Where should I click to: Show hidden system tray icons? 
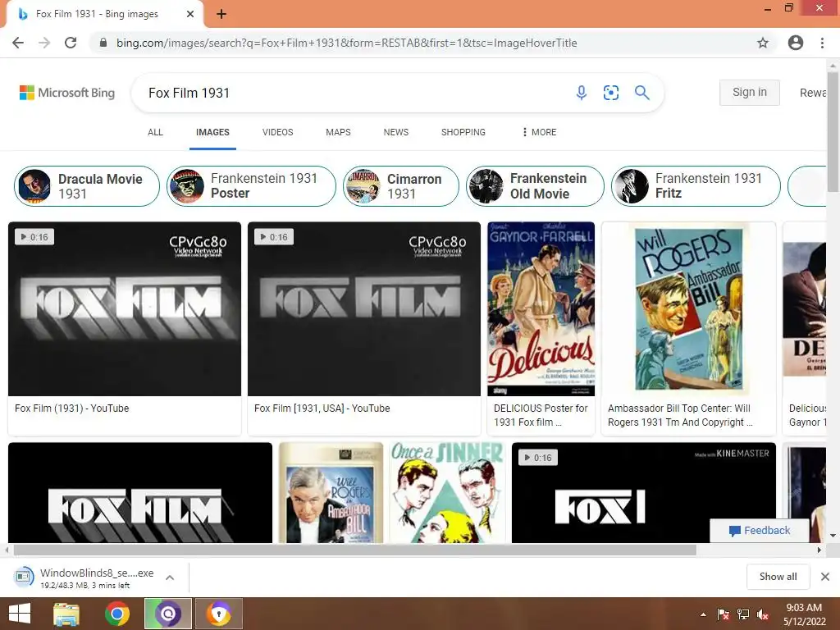pyautogui.click(x=703, y=614)
